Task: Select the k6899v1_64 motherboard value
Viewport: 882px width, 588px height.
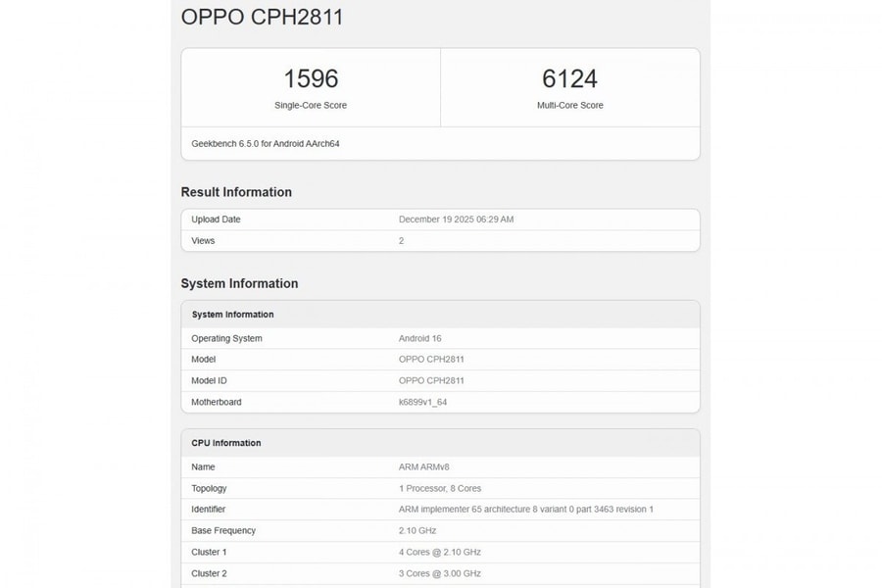Action: pyautogui.click(x=423, y=402)
